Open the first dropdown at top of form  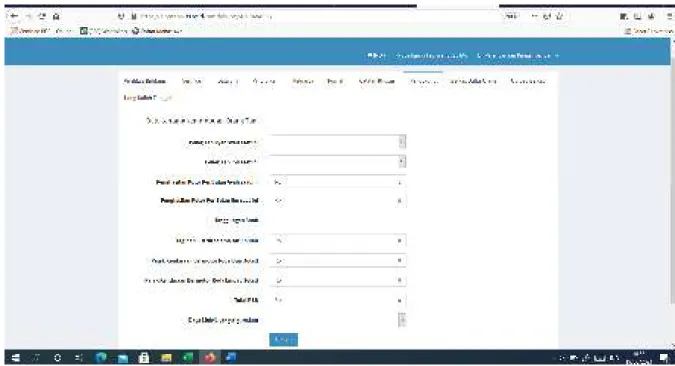click(x=338, y=141)
